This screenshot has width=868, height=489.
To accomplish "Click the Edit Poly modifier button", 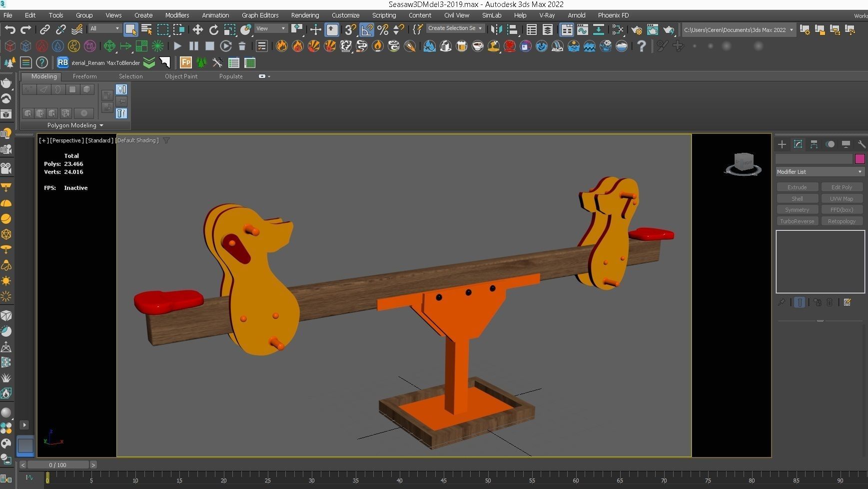I will click(842, 187).
